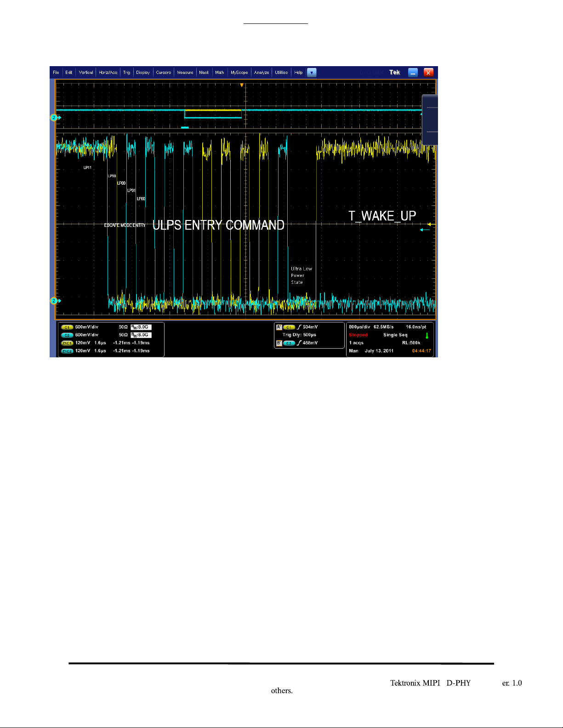Click C1 600mV/div scale readout
This screenshot has width=563, height=728.
(x=87, y=327)
